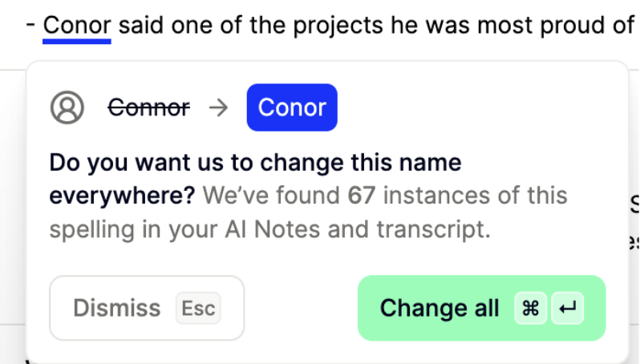Click the word "everywhere?" in the heading
This screenshot has height=364, width=640.
(122, 196)
